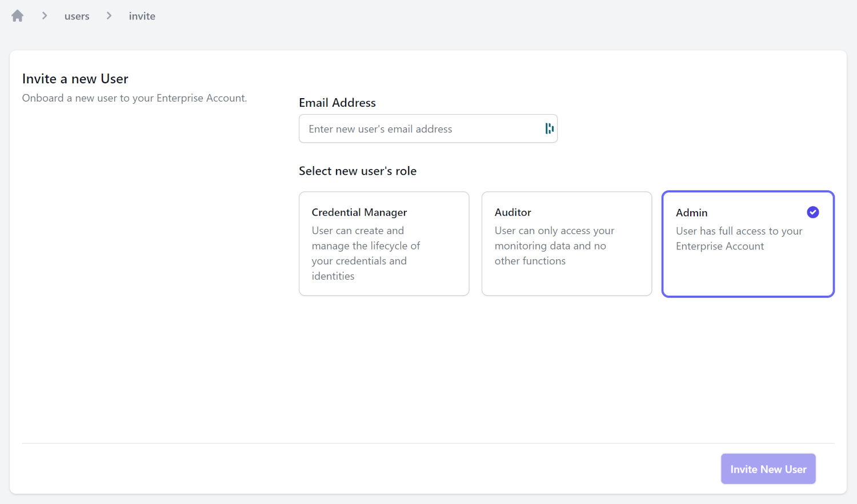Select the Credential Manager role

pyautogui.click(x=383, y=244)
